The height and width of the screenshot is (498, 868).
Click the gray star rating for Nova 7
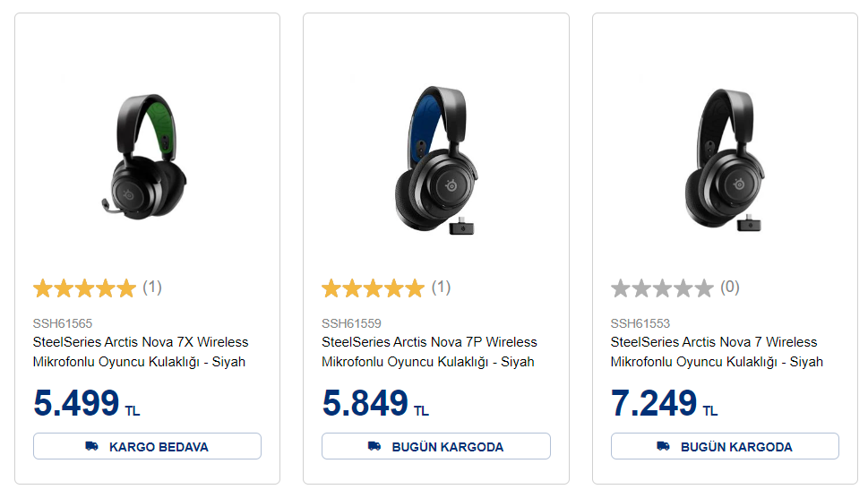(662, 288)
